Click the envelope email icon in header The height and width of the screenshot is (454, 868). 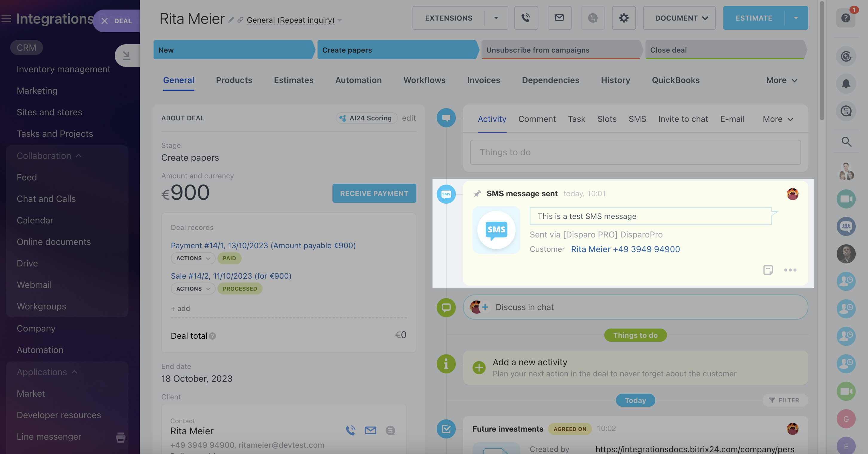point(559,18)
